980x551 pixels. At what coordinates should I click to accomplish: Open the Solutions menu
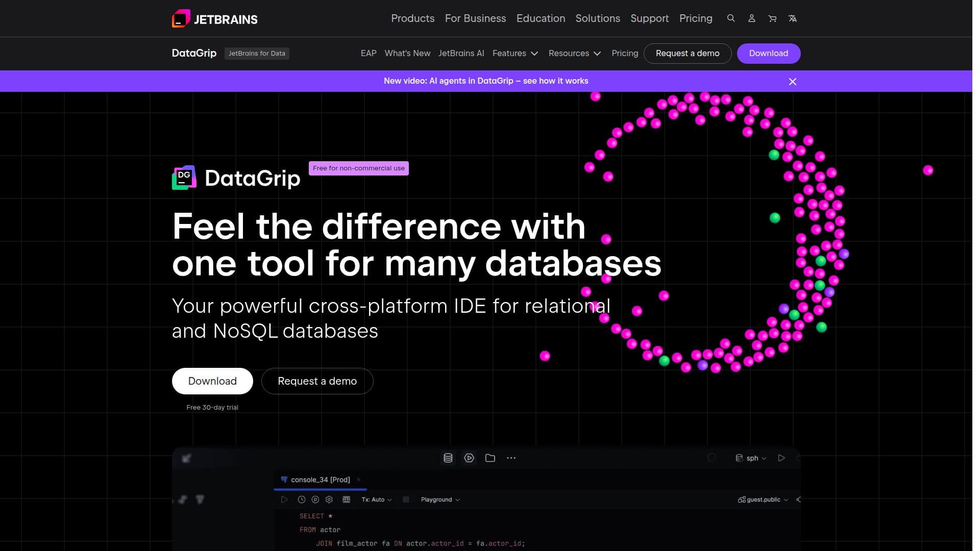coord(598,18)
